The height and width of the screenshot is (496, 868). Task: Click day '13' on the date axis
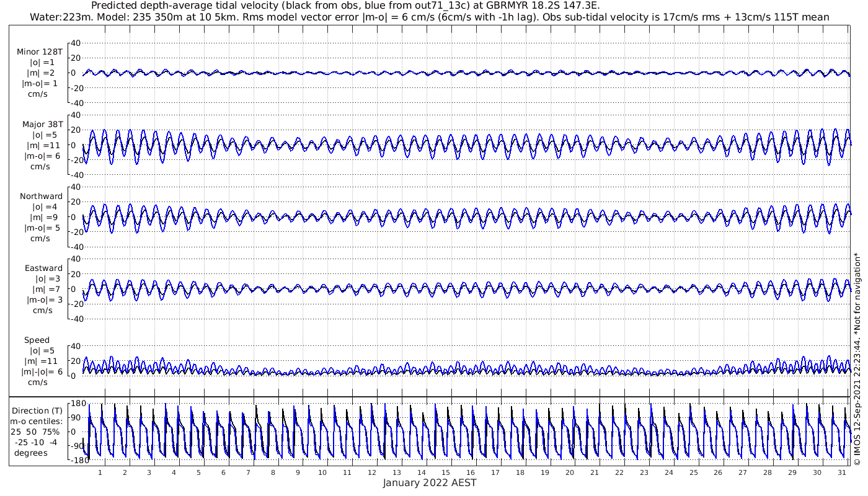tap(396, 472)
